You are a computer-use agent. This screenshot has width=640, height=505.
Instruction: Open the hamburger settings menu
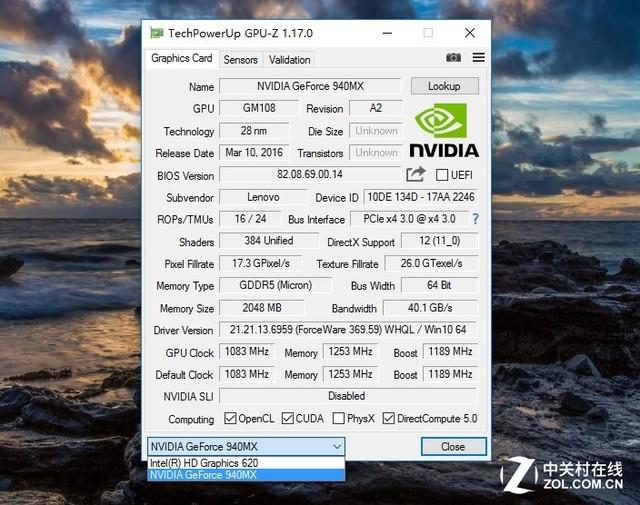[x=479, y=58]
